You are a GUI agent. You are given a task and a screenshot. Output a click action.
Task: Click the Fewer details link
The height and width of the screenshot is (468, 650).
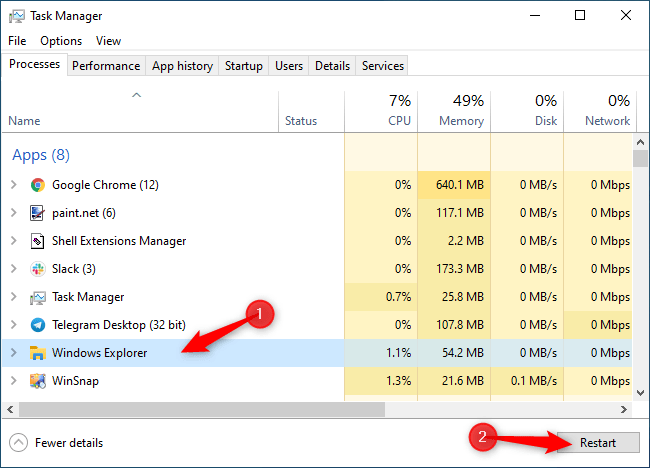click(69, 443)
